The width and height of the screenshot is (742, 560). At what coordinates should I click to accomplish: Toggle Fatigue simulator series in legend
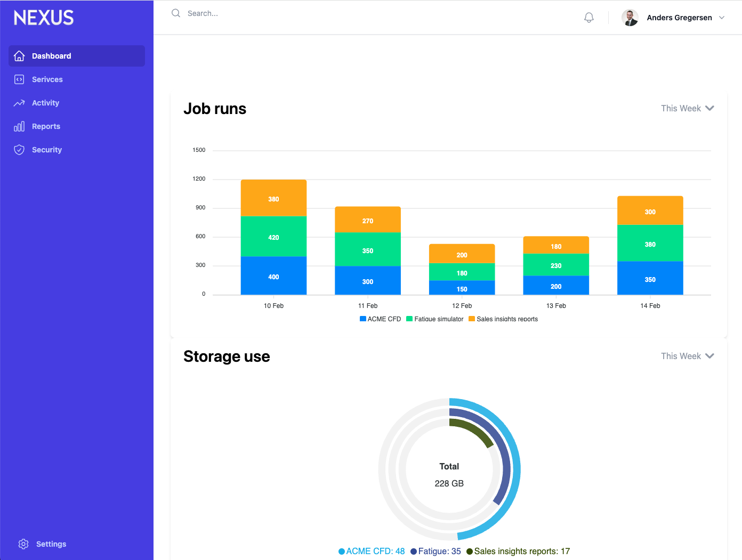[434, 319]
